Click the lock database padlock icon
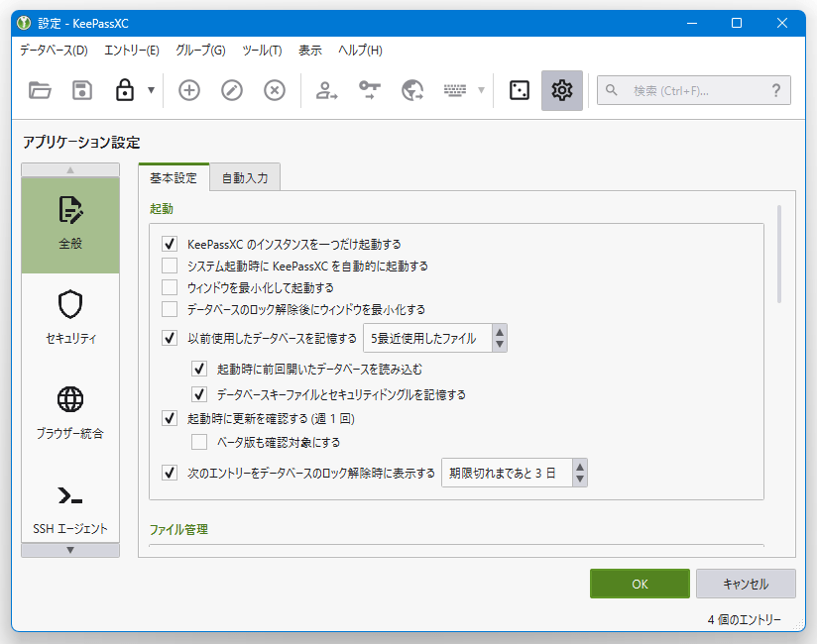The image size is (817, 644). [x=125, y=90]
